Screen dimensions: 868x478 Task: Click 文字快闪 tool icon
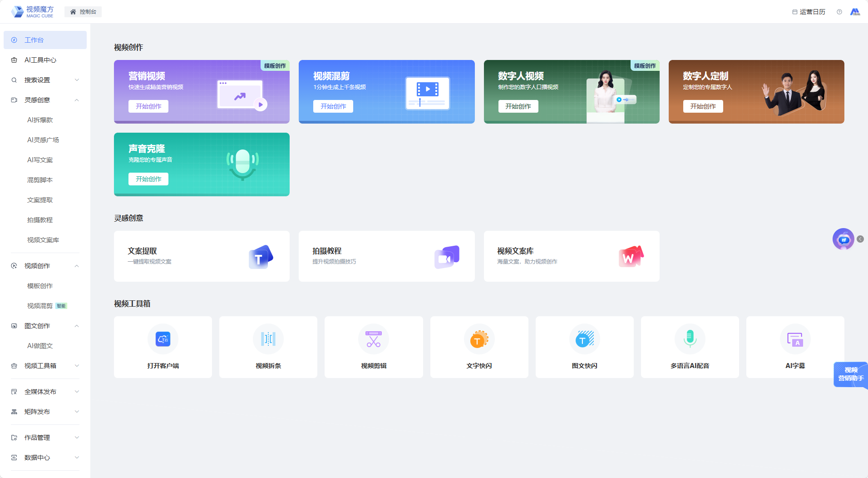pos(479,339)
